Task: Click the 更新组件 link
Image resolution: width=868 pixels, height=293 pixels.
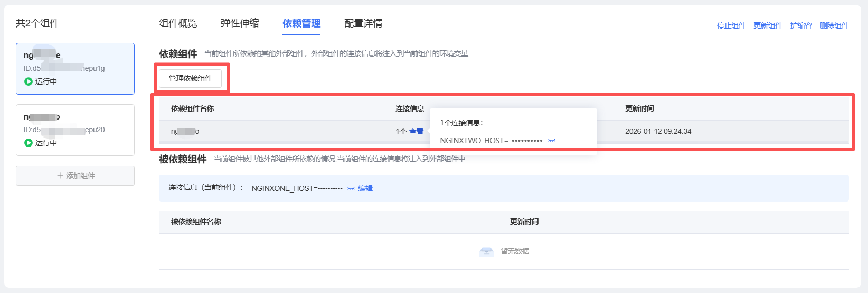Action: click(x=768, y=25)
